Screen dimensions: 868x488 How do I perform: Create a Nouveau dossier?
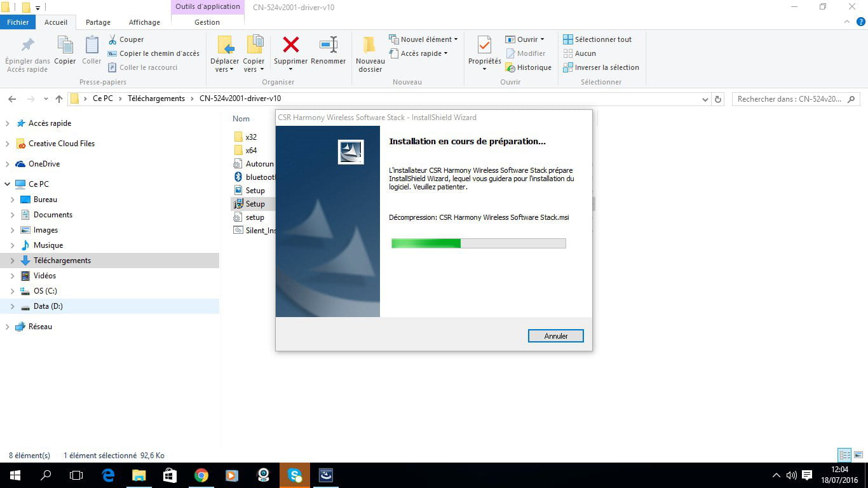370,53
